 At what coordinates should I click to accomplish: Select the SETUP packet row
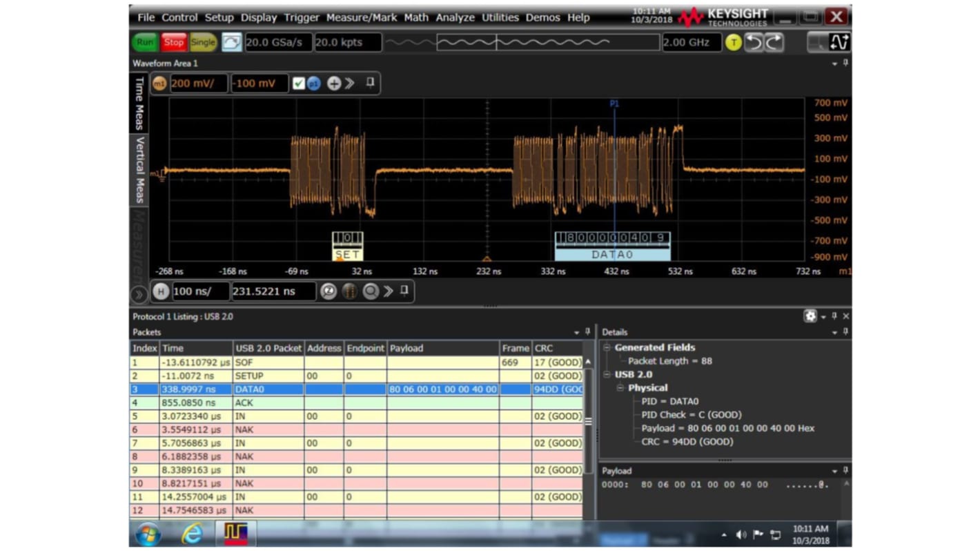pyautogui.click(x=357, y=376)
